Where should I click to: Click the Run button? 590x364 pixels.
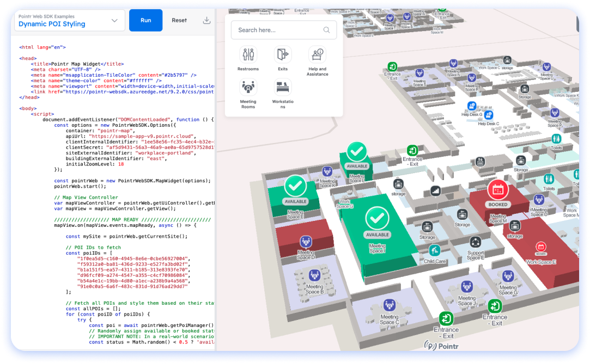point(145,20)
